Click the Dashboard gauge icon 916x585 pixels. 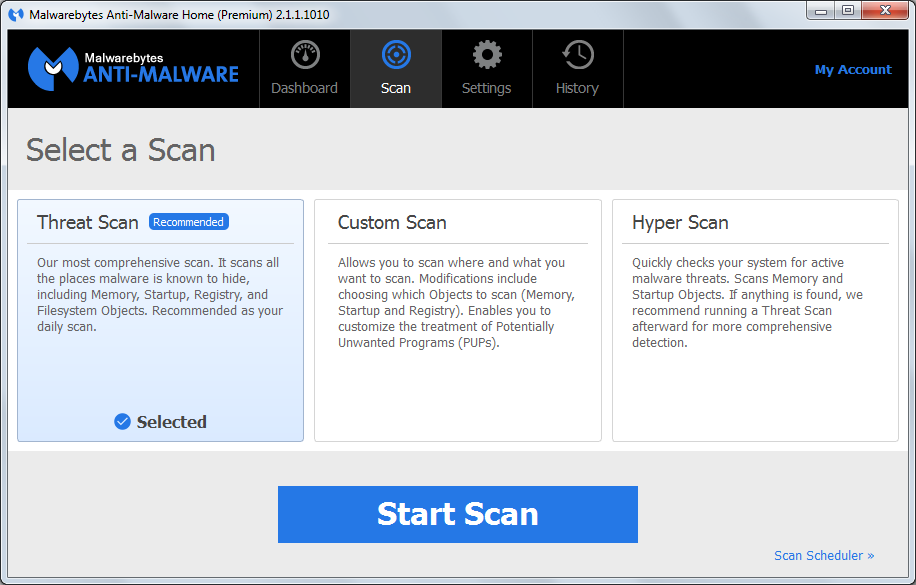tap(305, 55)
